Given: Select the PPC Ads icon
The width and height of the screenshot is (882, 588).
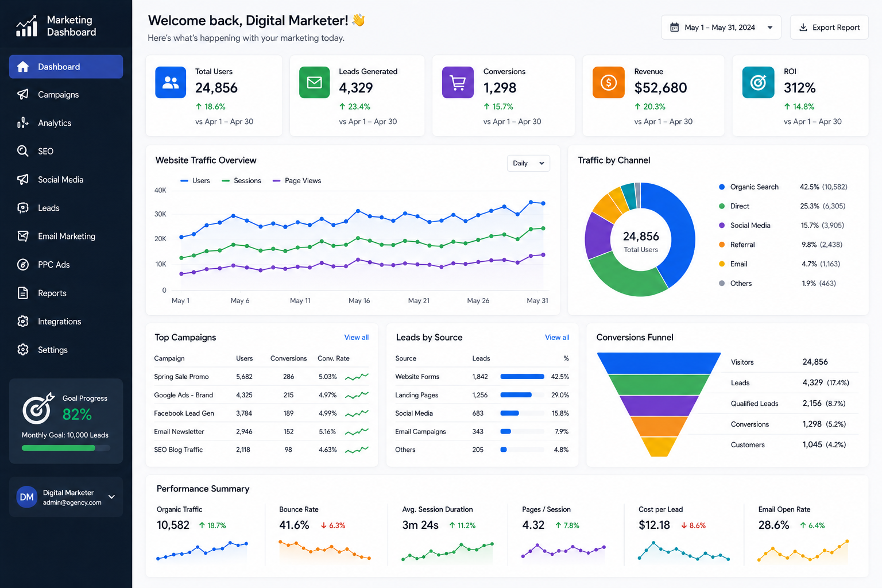Looking at the screenshot, I should pos(23,265).
